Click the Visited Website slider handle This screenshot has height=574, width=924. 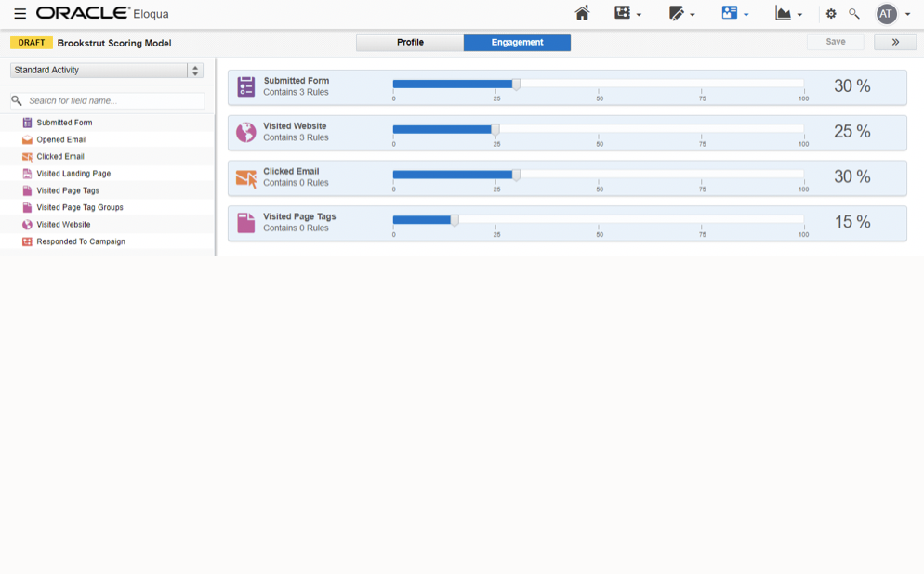(495, 130)
